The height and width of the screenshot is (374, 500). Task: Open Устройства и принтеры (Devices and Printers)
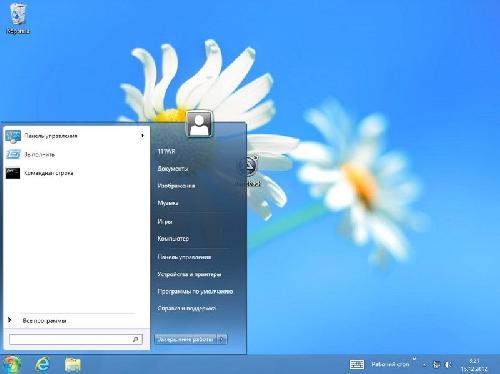point(189,274)
